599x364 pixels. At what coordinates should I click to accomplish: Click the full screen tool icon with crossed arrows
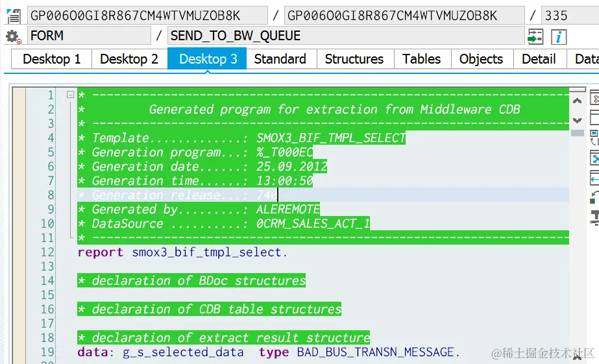pyautogui.click(x=595, y=158)
